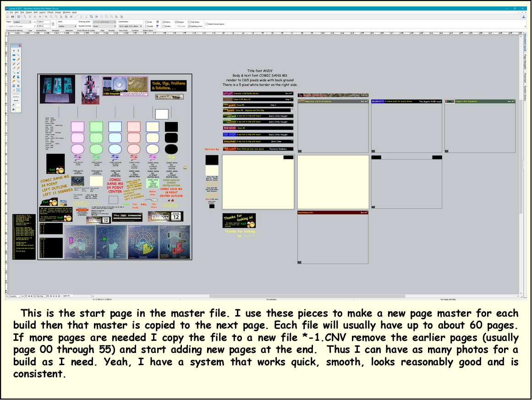
Task: Expand the Drawing scale dropdown
Action: [105, 22]
